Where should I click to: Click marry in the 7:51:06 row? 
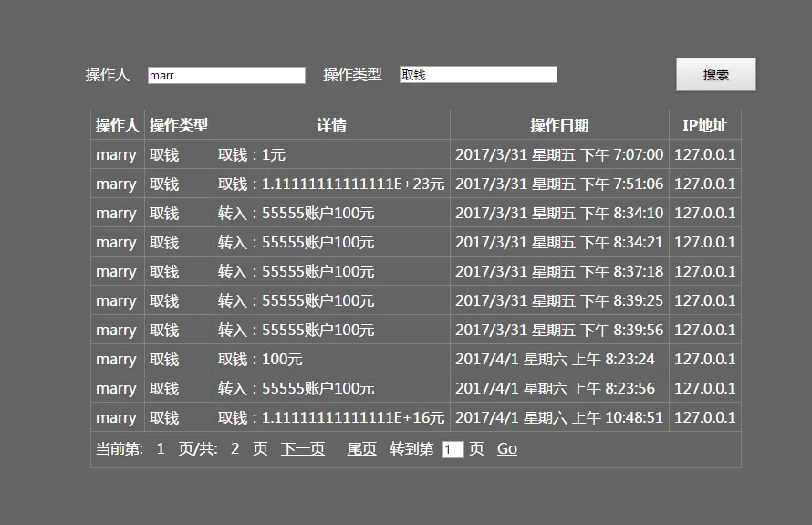tap(118, 184)
